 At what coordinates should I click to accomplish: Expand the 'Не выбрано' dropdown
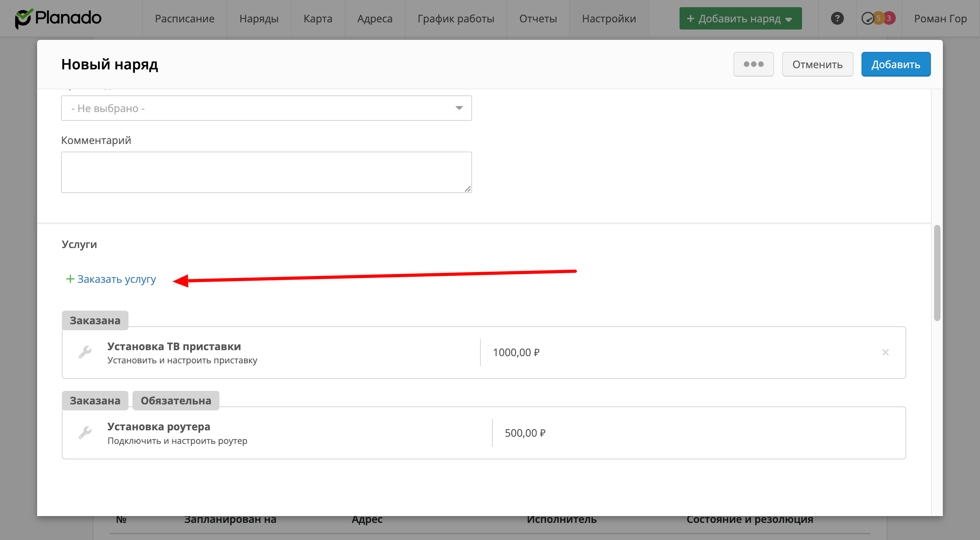pos(266,108)
